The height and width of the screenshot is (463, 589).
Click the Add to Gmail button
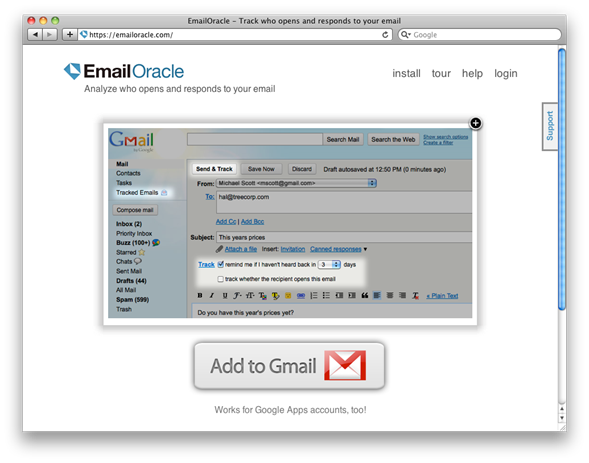point(289,366)
